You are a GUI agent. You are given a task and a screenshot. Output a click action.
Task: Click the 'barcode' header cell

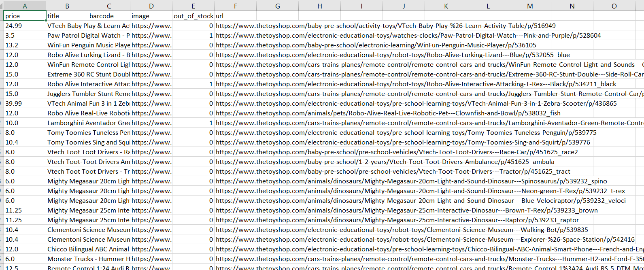(x=109, y=16)
